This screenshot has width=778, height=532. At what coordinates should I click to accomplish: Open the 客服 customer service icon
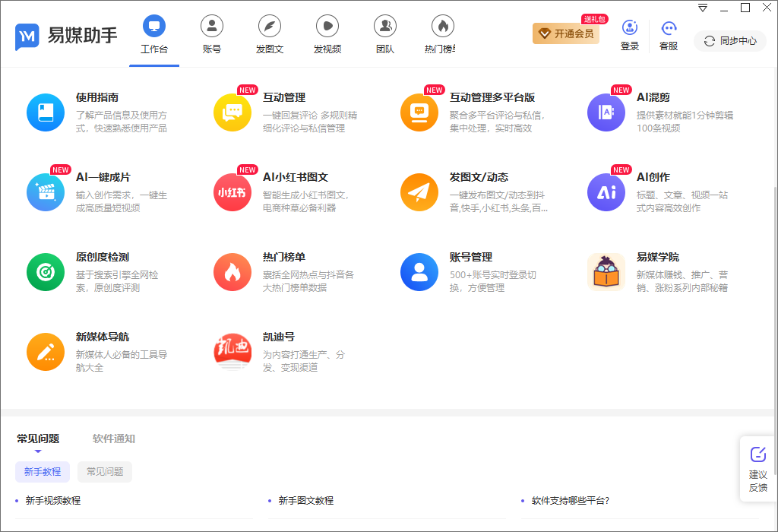click(x=669, y=28)
